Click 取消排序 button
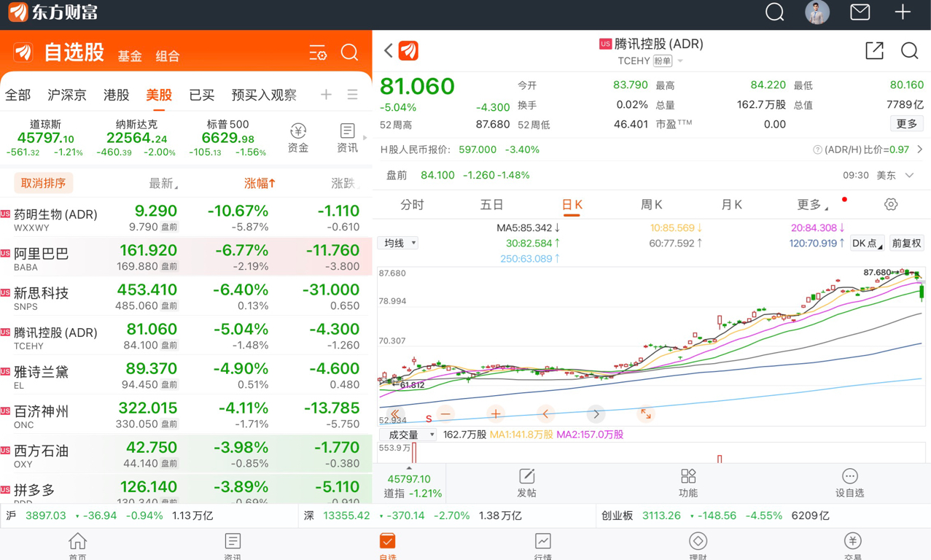 point(43,183)
